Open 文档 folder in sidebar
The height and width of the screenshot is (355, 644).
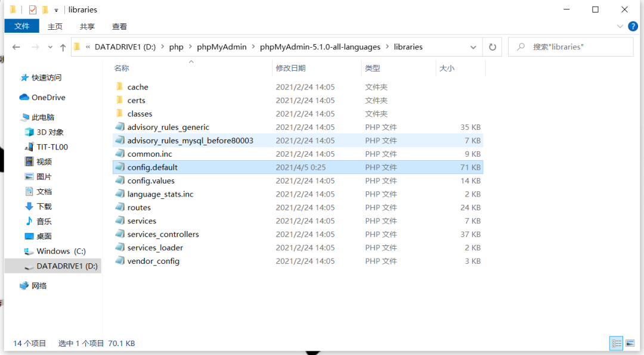44,192
